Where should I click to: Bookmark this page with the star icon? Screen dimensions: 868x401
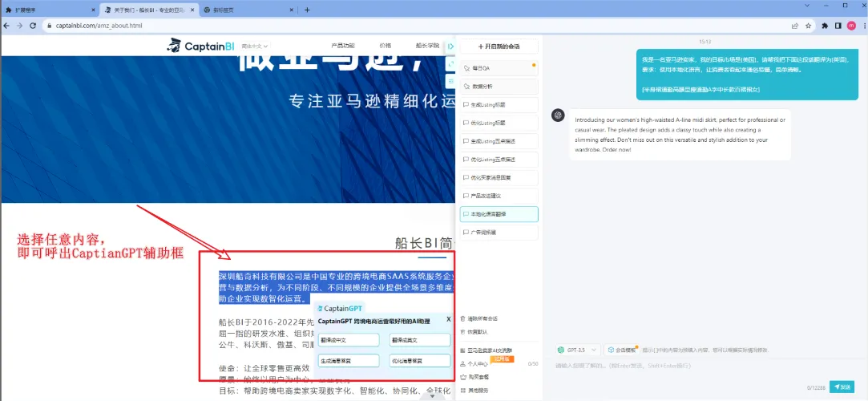pos(808,26)
